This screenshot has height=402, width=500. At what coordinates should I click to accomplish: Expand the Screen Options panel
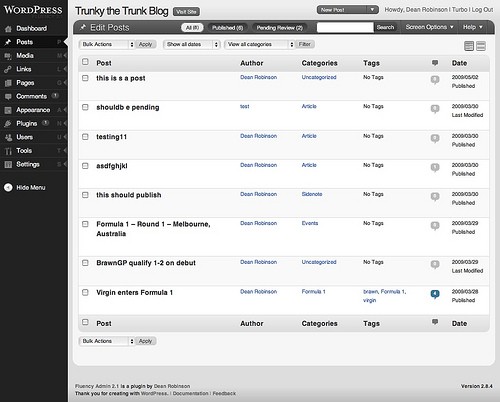click(x=429, y=27)
